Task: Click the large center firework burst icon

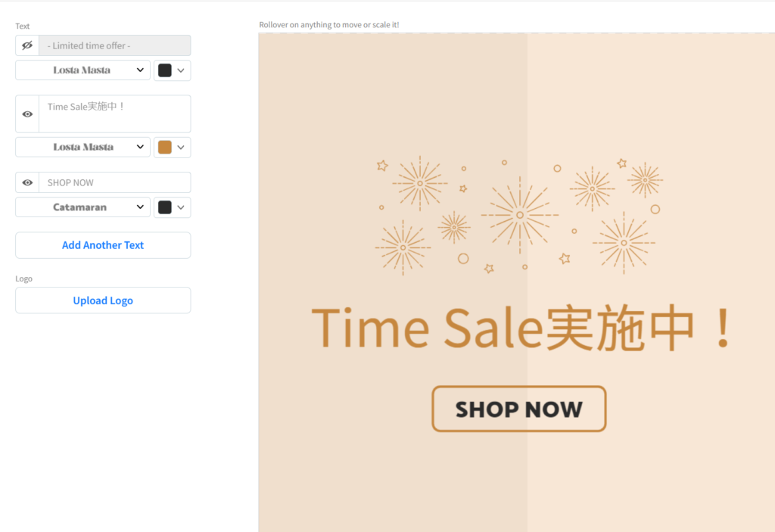Action: (519, 215)
